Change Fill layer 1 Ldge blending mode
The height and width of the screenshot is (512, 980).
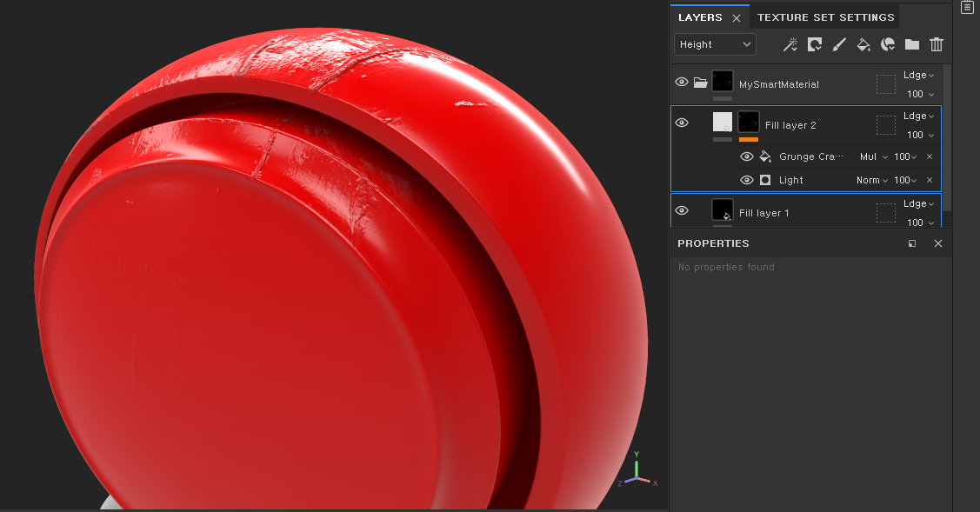pyautogui.click(x=919, y=203)
